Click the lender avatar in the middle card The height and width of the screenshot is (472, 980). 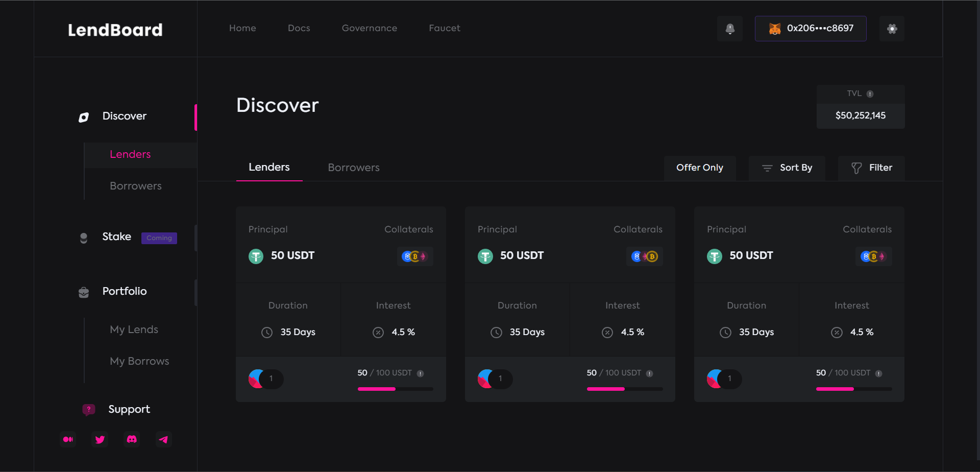pyautogui.click(x=486, y=379)
